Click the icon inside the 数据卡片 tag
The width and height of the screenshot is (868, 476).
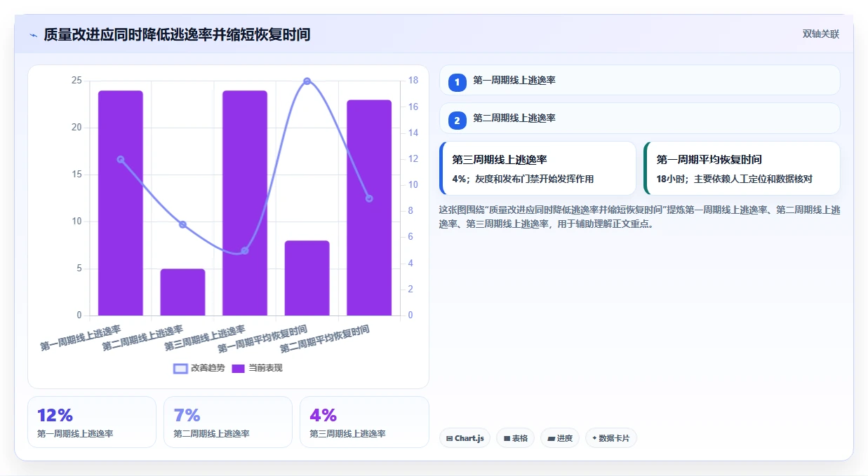(594, 438)
